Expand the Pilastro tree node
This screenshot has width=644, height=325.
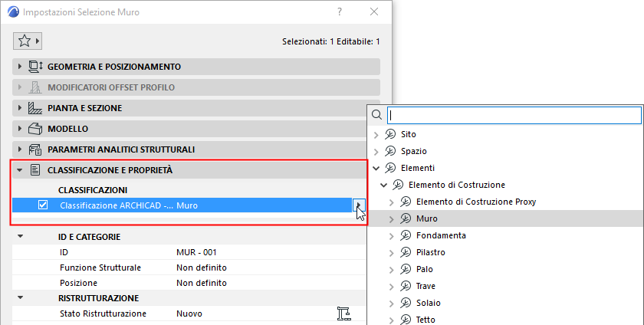pos(392,253)
